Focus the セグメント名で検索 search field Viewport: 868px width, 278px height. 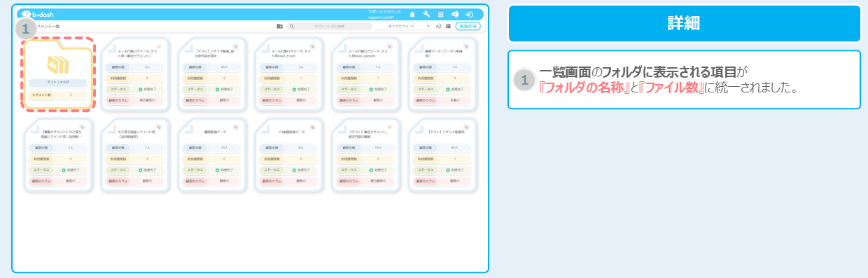coord(330,26)
